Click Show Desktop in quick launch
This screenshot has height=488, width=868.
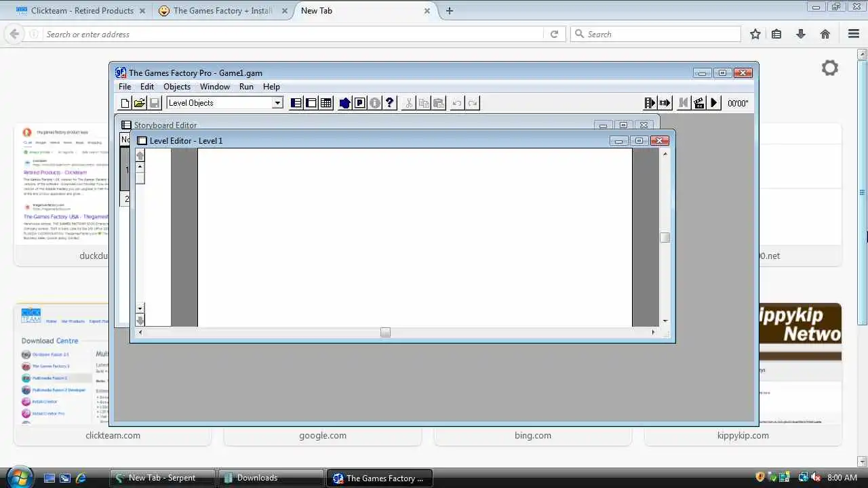(49, 478)
